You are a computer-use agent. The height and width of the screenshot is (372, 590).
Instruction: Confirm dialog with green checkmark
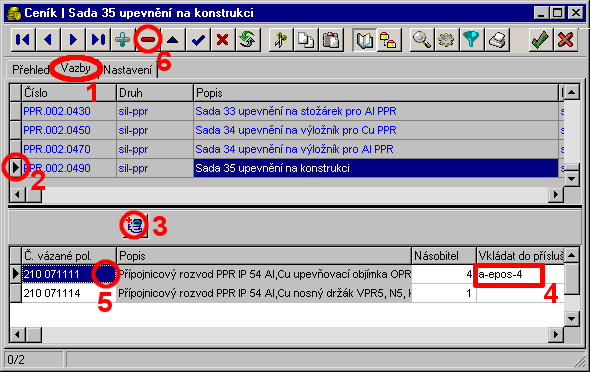pos(540,39)
